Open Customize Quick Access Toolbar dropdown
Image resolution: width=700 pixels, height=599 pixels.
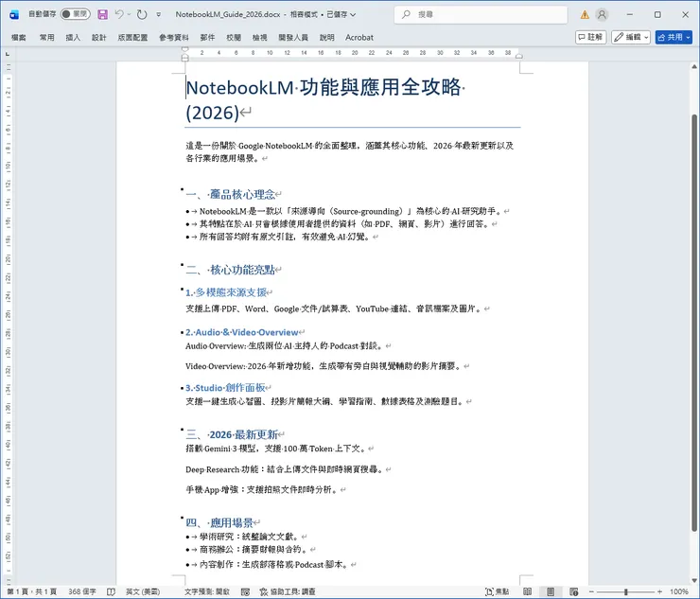(159, 15)
